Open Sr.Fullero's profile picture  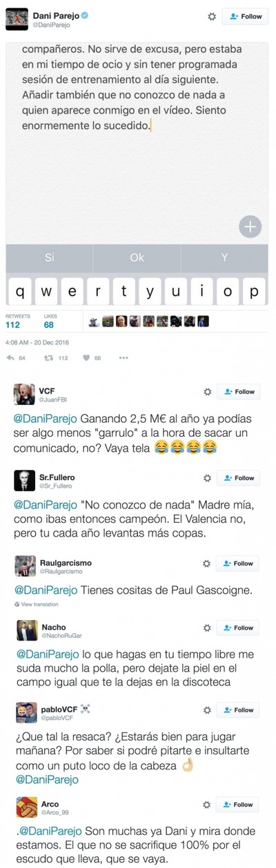[25, 479]
